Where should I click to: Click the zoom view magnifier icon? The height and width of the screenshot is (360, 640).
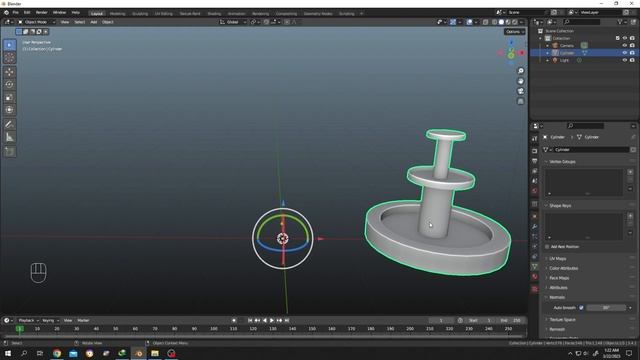tap(520, 71)
